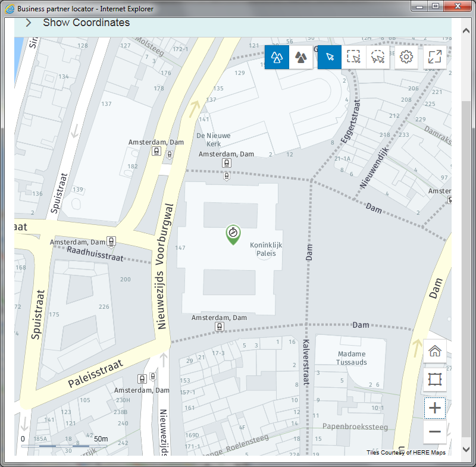Switch to the filled cluster display icon
Screen dimensions: 476x467
[300, 57]
